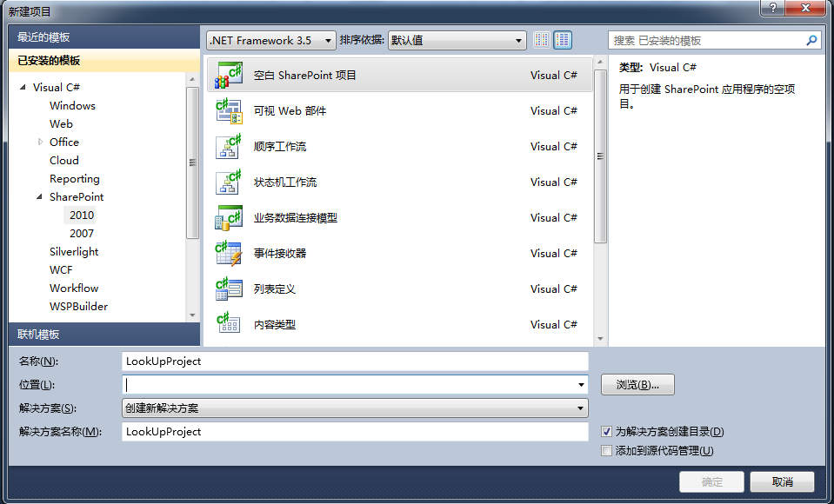Screen dimensions: 834x504
Task: Click the 内容类型 template icon
Action: pyautogui.click(x=229, y=323)
